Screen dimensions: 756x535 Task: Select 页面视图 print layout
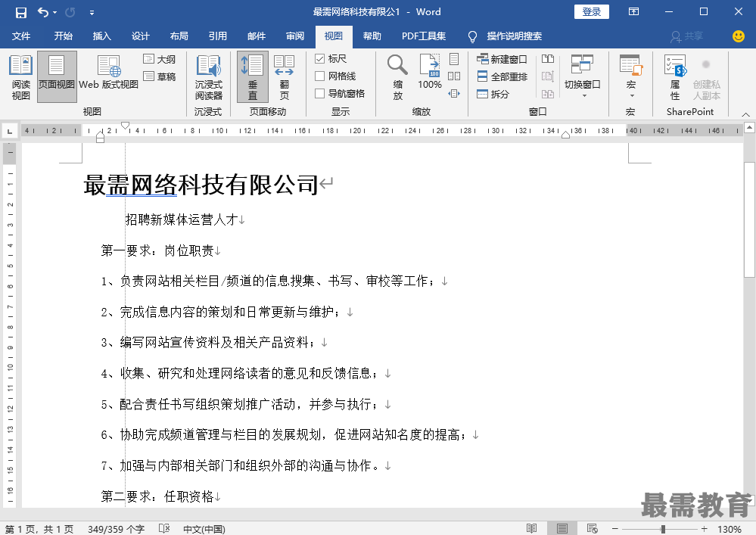[57, 77]
